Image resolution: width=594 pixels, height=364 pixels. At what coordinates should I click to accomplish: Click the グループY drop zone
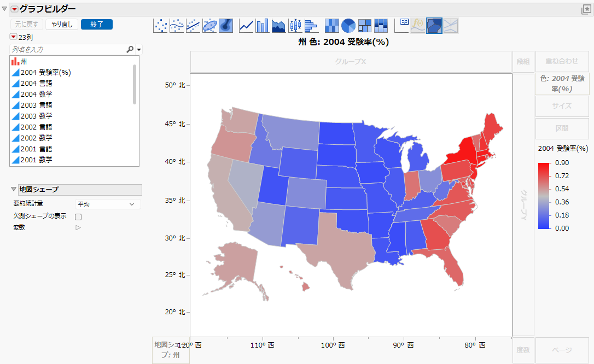pos(523,205)
